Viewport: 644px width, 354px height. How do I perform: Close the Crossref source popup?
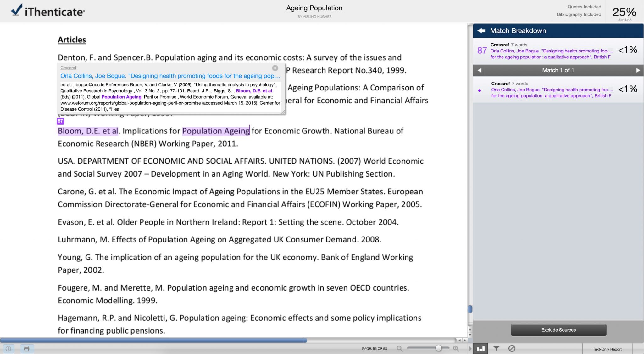pos(275,68)
